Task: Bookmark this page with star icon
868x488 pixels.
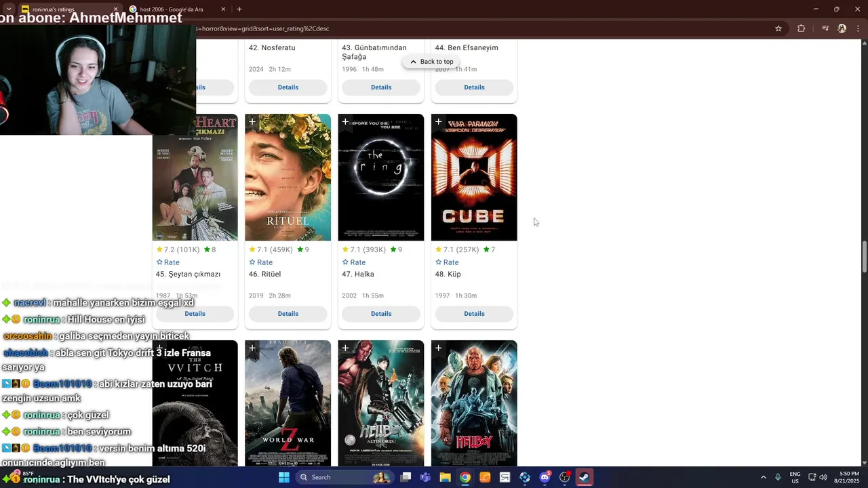Action: pos(778,28)
